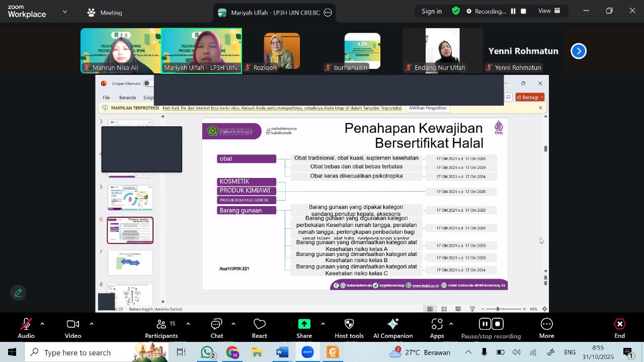644x362 pixels.
Task: Toggle the Simpan Otomatis switch
Action: click(147, 83)
